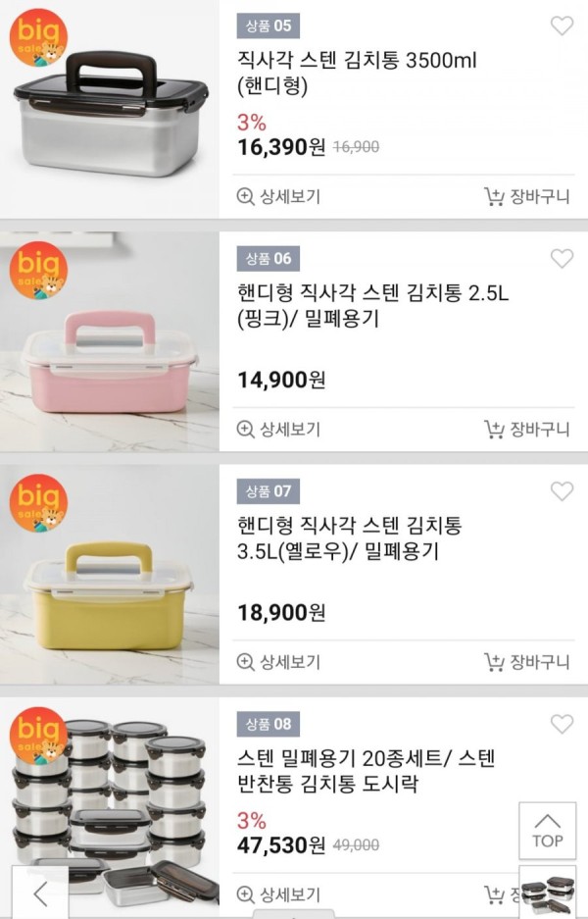
Task: Go back using the left chevron arrow
Action: tap(40, 893)
